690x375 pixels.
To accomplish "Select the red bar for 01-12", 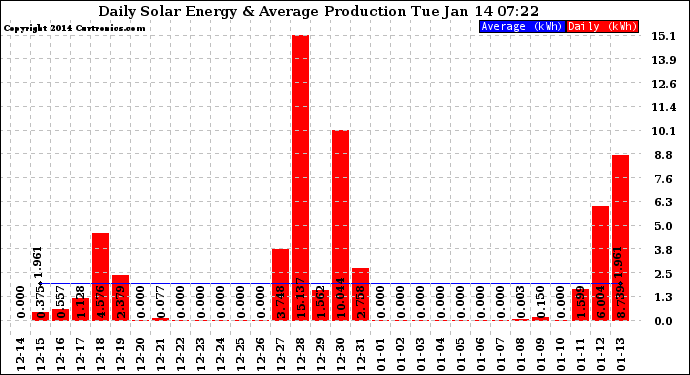I will click(600, 263).
